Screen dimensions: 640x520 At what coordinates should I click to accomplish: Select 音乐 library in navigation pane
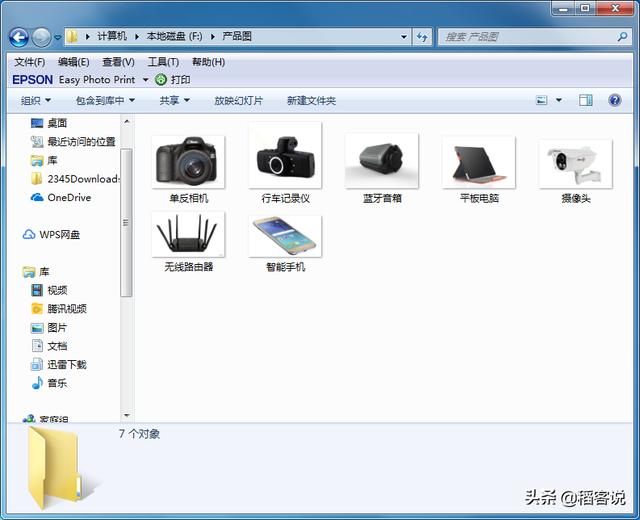[x=49, y=383]
